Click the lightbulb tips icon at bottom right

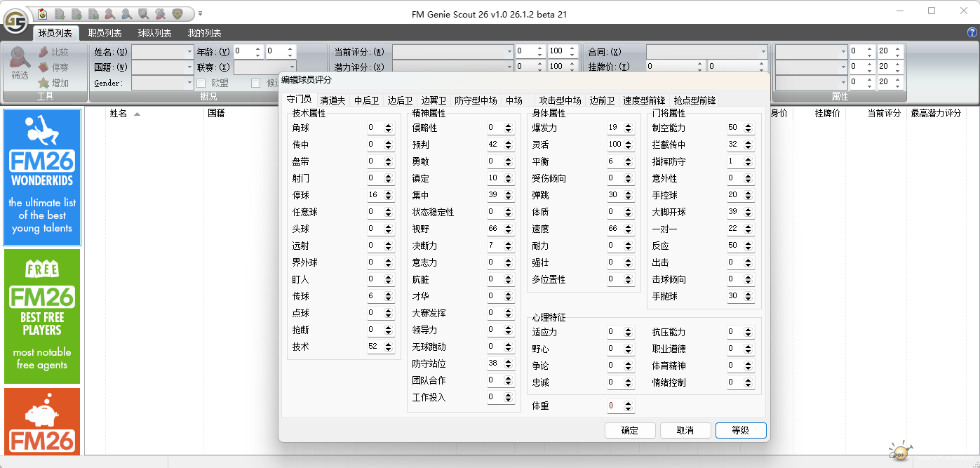click(899, 451)
